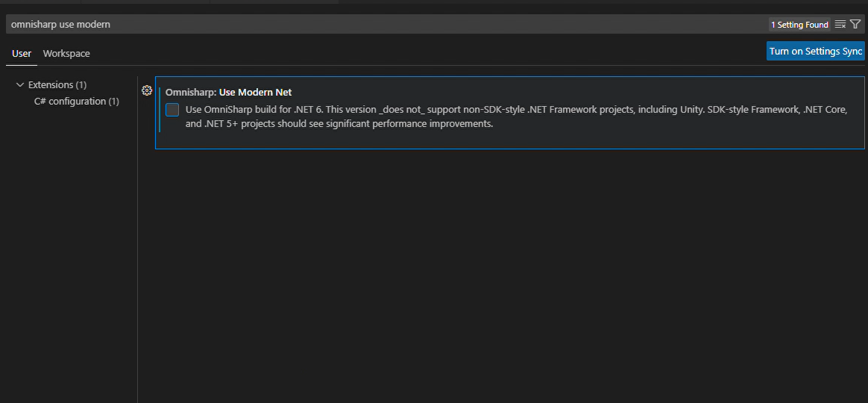Screen dimensions: 868x403
Task: Switch to the Workspace settings tab
Action: (66, 54)
